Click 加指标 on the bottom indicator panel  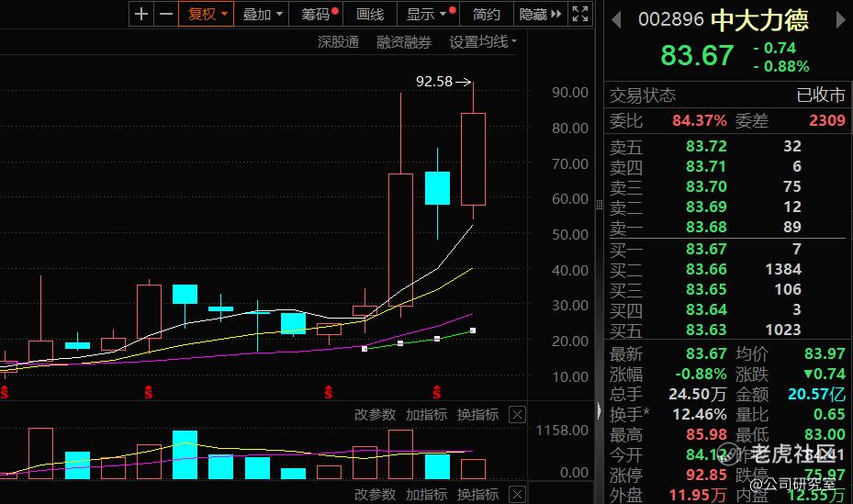(x=426, y=494)
